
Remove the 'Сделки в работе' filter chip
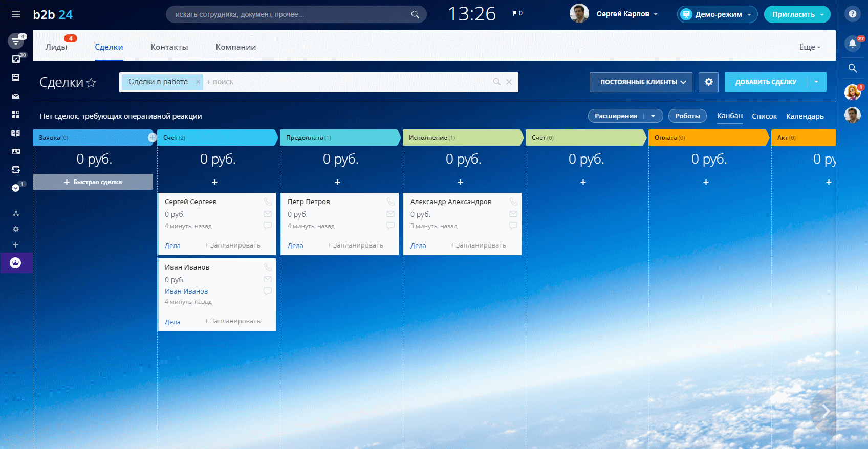(198, 82)
